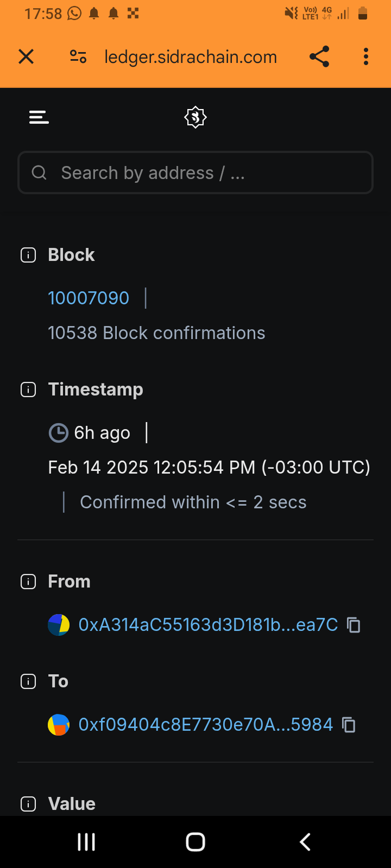391x868 pixels.
Task: Open site settings icon in URL bar
Action: 78,56
